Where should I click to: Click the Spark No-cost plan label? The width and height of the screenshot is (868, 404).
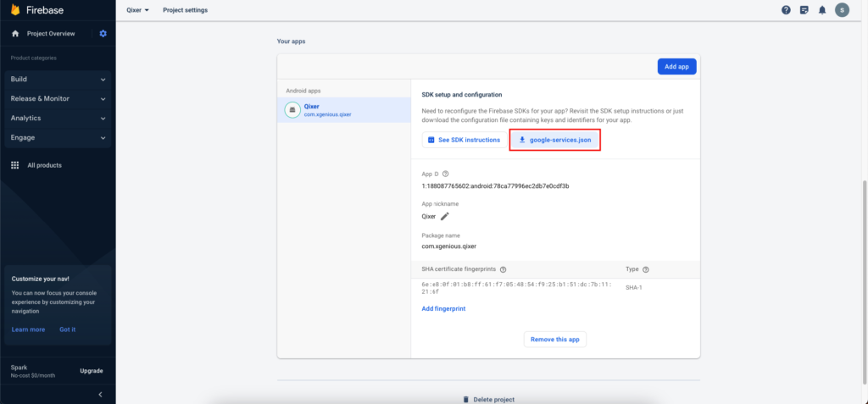pyautogui.click(x=33, y=371)
